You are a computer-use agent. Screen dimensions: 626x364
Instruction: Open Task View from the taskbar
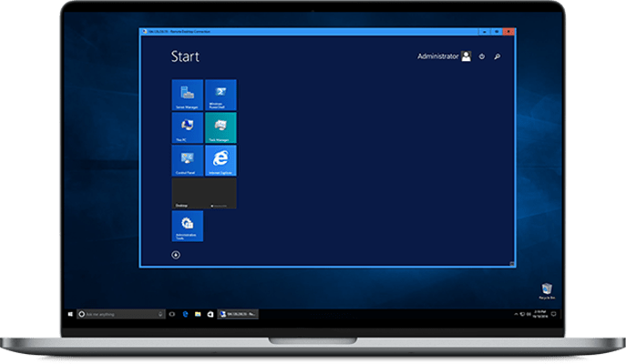[170, 314]
